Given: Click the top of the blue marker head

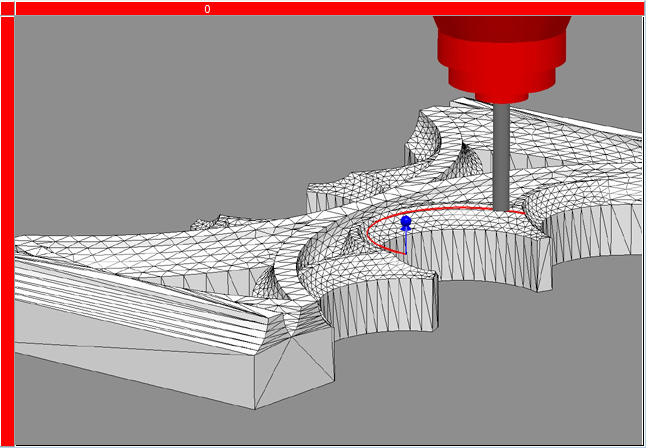Looking at the screenshot, I should pyautogui.click(x=405, y=218).
